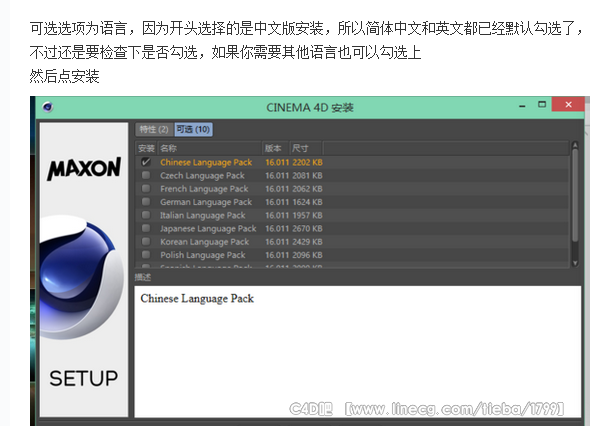This screenshot has width=590, height=426.
Task: Switch to the 特性 (2) tab
Action: click(154, 129)
